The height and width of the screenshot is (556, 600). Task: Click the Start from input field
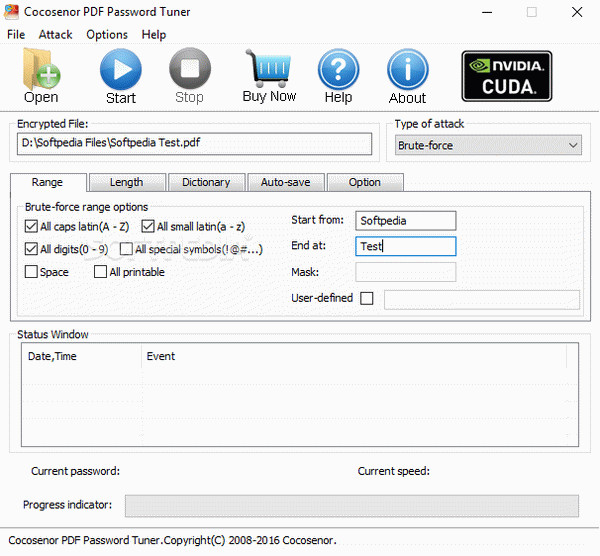[406, 221]
